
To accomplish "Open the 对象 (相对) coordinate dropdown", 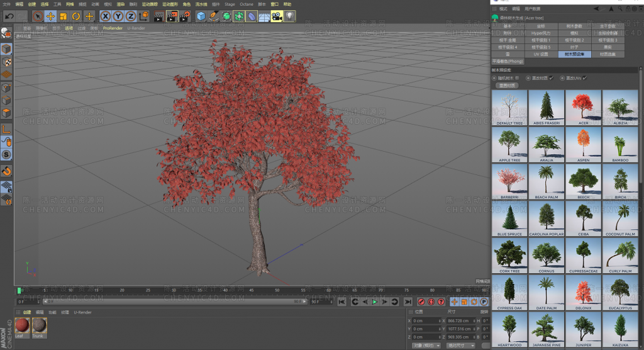I will click(x=426, y=345).
